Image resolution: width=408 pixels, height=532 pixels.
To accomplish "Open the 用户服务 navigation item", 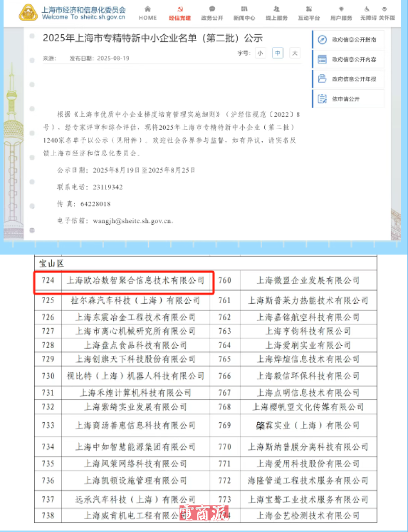I will (x=341, y=14).
